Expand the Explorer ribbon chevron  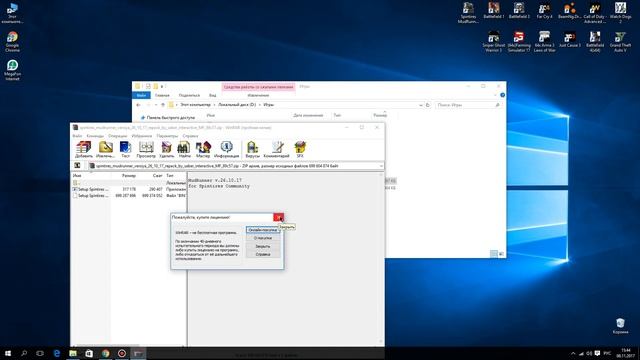(495, 95)
